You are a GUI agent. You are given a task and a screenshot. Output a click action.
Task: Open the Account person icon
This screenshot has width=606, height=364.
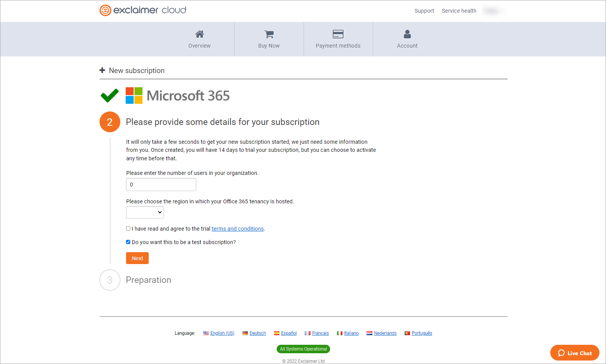pyautogui.click(x=407, y=34)
